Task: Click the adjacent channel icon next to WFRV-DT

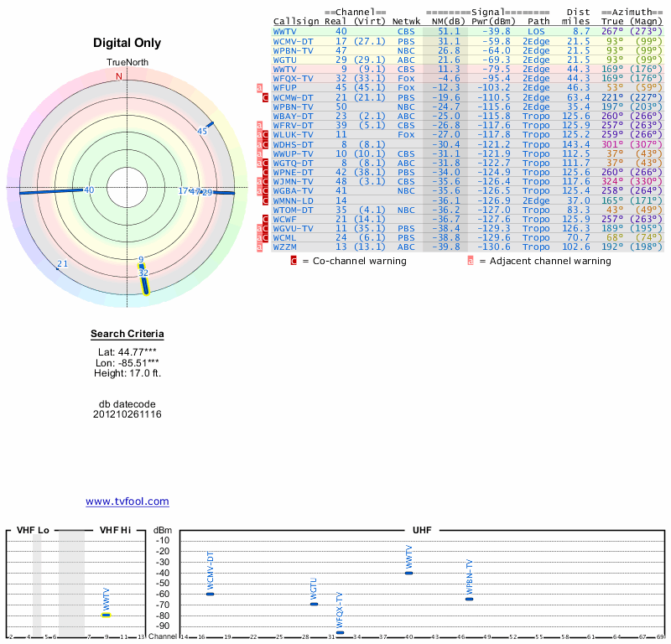Action: (x=259, y=125)
